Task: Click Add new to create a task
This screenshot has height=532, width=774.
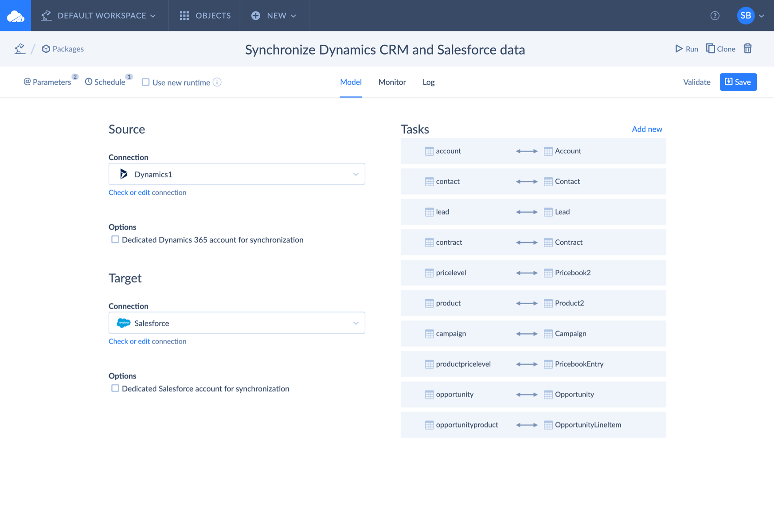Action: pos(647,129)
